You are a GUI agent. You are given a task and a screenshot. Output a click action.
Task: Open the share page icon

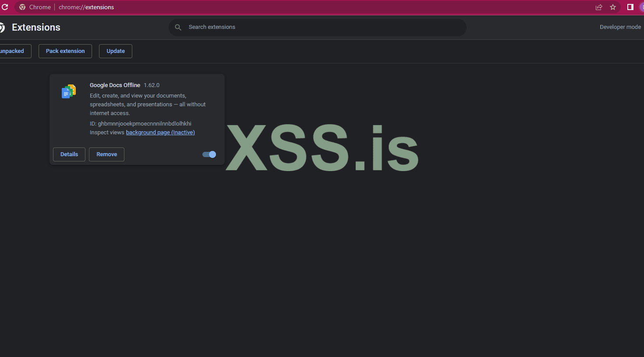click(x=599, y=7)
